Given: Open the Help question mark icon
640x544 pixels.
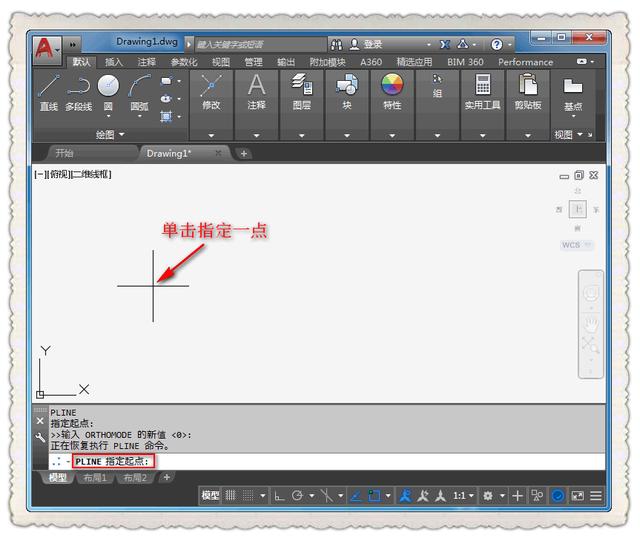Looking at the screenshot, I should tap(497, 44).
